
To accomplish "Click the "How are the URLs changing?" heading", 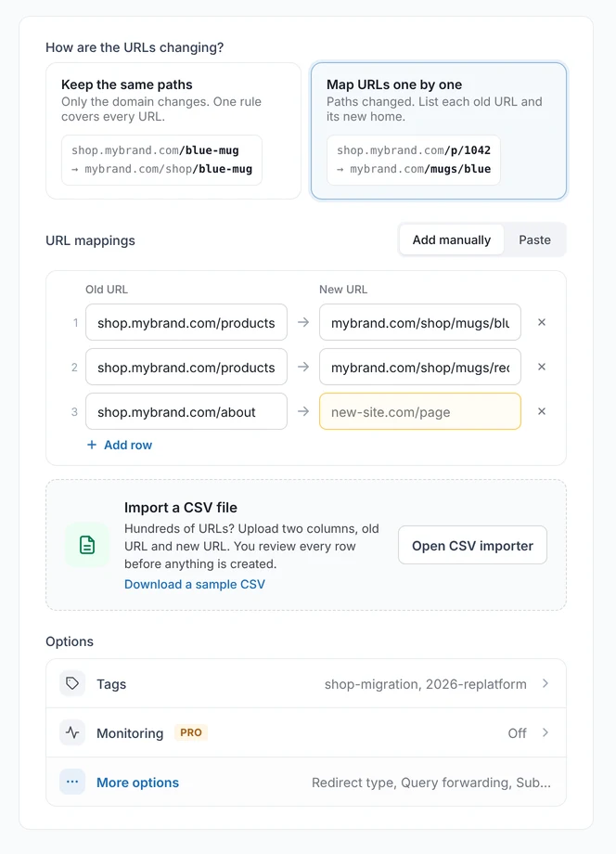I will (x=135, y=47).
